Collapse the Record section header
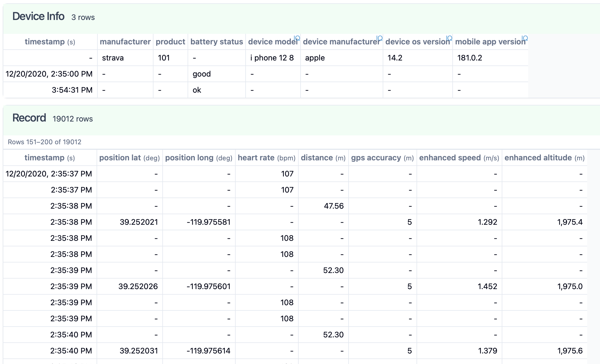Screen dimensions: 600x364 point(29,118)
